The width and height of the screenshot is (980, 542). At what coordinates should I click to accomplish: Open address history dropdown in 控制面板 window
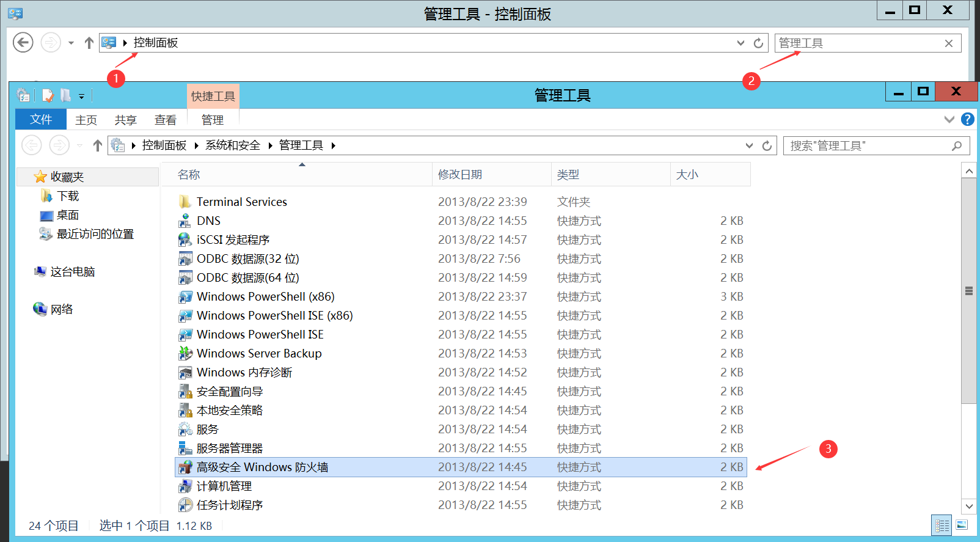pos(740,43)
